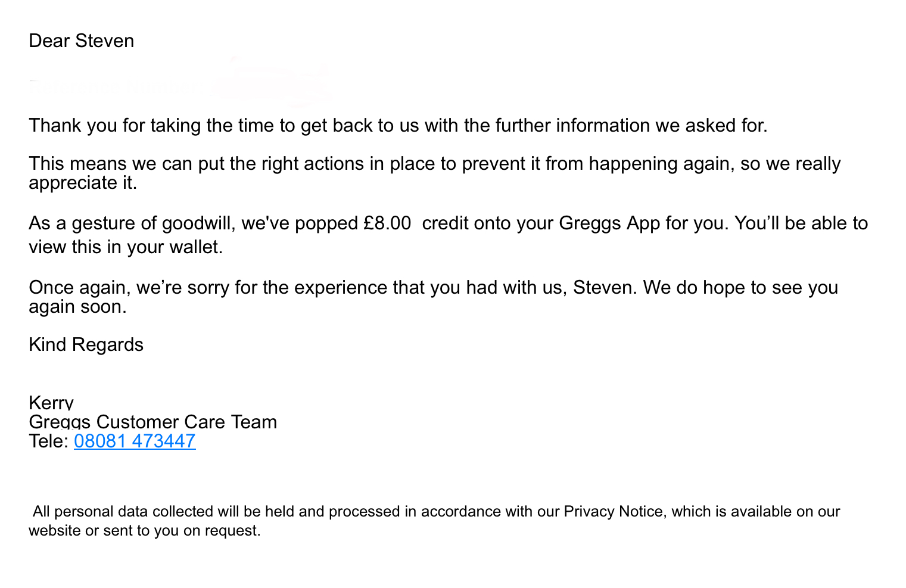Click the sender name 'Kerry'
This screenshot has width=906, height=588.
(x=51, y=403)
